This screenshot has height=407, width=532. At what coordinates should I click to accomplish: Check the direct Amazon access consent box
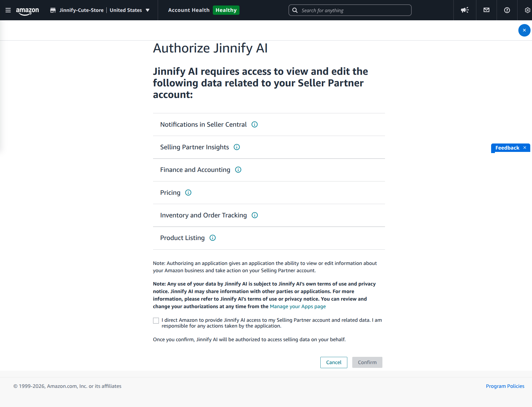(156, 320)
